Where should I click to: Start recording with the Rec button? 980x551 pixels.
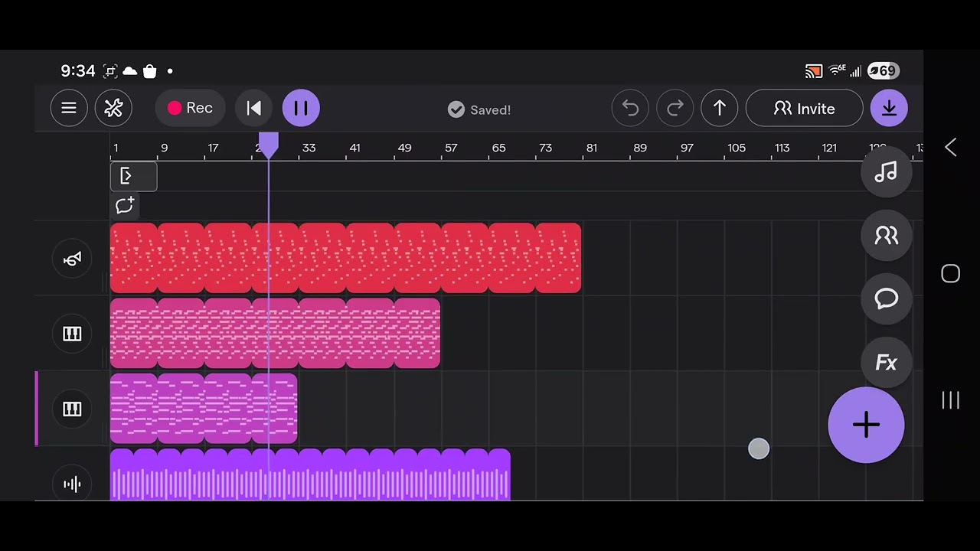coord(190,109)
